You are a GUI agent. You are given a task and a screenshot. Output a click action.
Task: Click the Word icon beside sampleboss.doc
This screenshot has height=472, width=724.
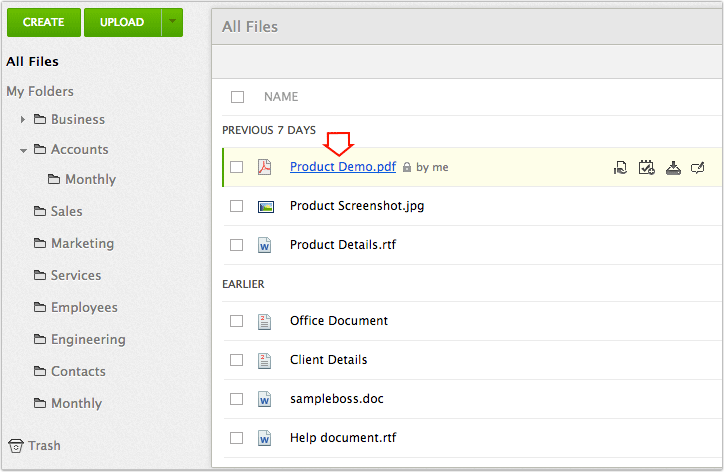click(265, 399)
